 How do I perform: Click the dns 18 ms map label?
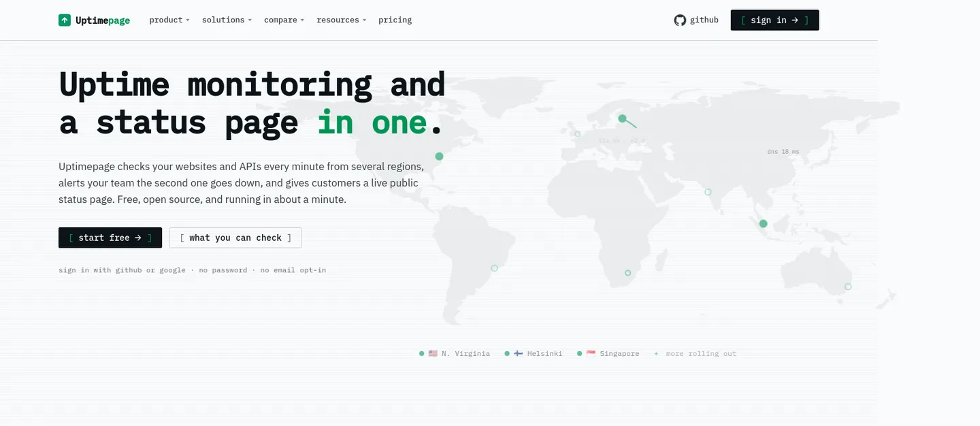point(783,152)
